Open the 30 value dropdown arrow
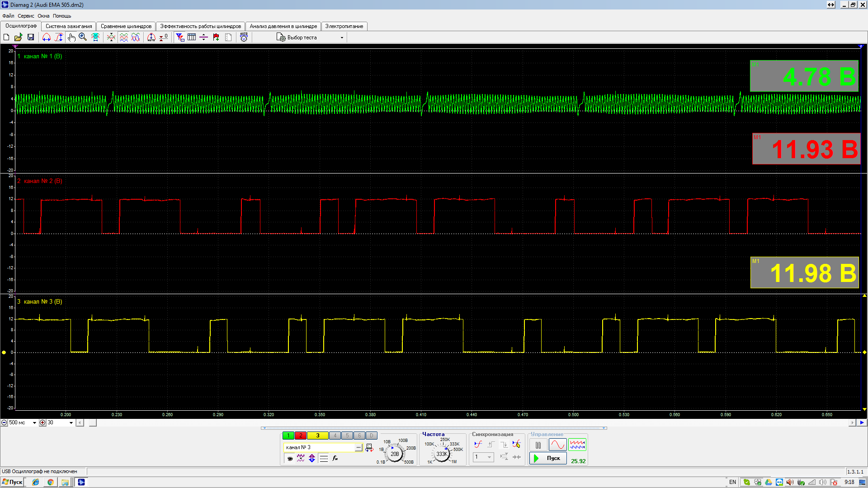This screenshot has width=868, height=488. pyautogui.click(x=71, y=423)
